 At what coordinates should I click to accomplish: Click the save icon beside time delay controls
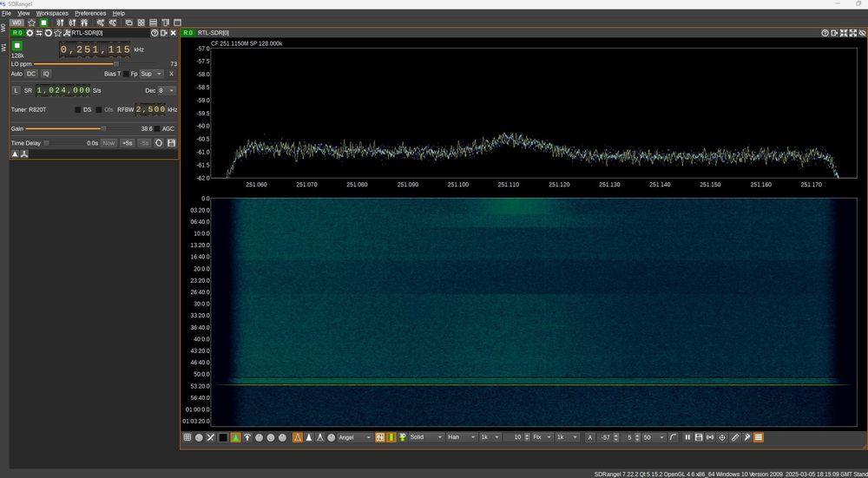click(x=172, y=143)
